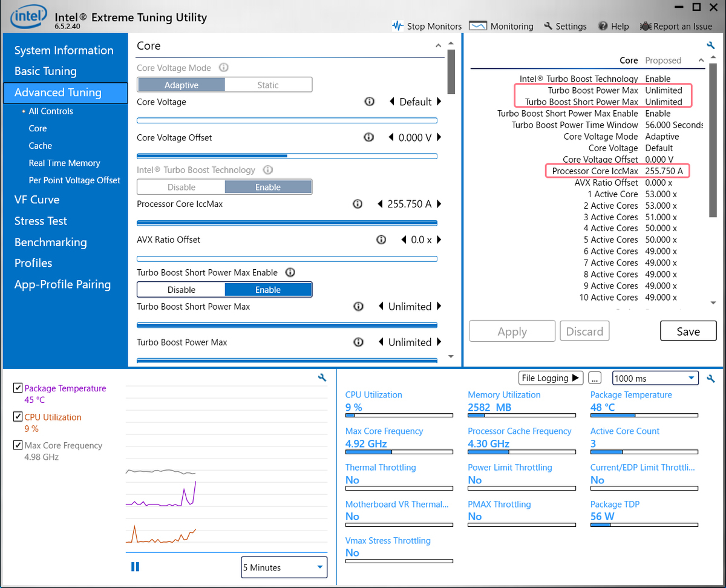Enable Intel Turbo Boost Technology
Screen dimensions: 726x588
click(268, 187)
